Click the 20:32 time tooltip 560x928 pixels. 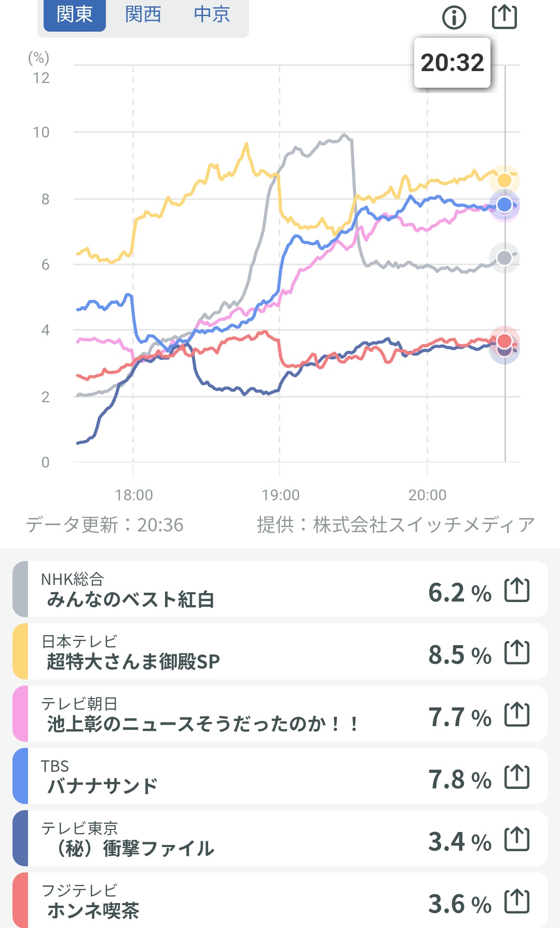pos(452,63)
